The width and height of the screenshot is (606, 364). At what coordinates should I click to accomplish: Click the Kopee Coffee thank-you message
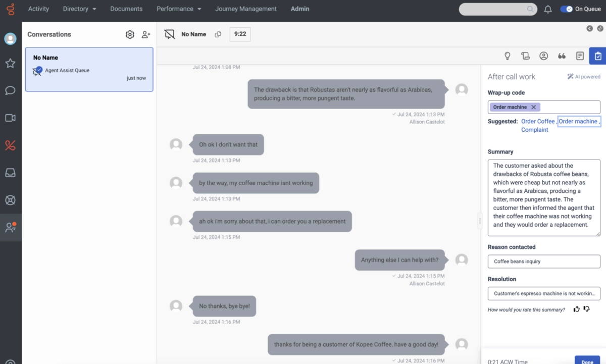[356, 344]
